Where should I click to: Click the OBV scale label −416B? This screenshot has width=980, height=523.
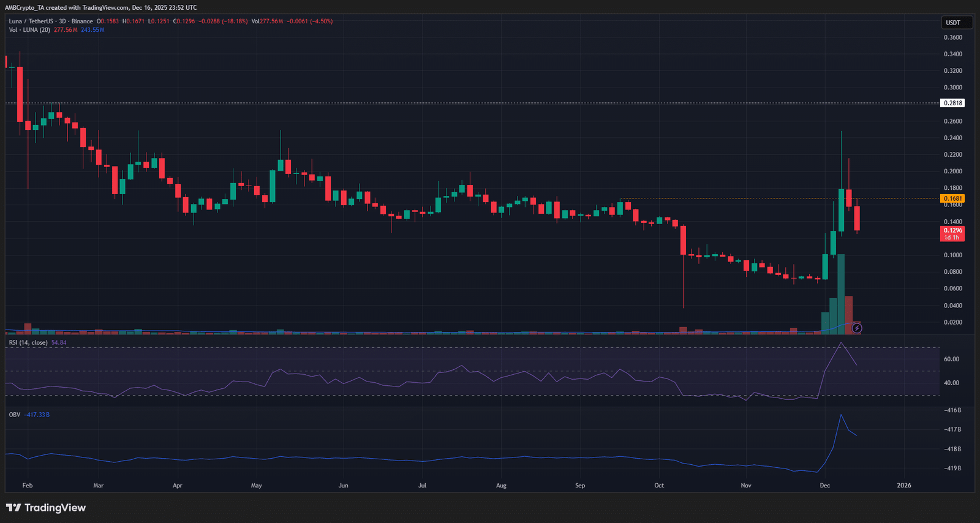(x=952, y=410)
